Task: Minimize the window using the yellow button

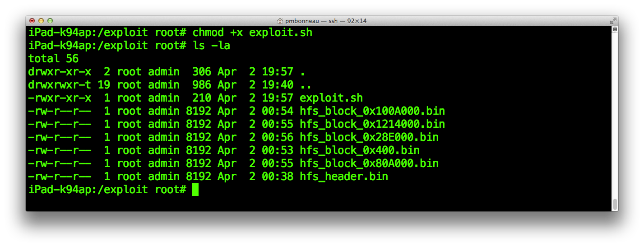Action: click(x=41, y=21)
